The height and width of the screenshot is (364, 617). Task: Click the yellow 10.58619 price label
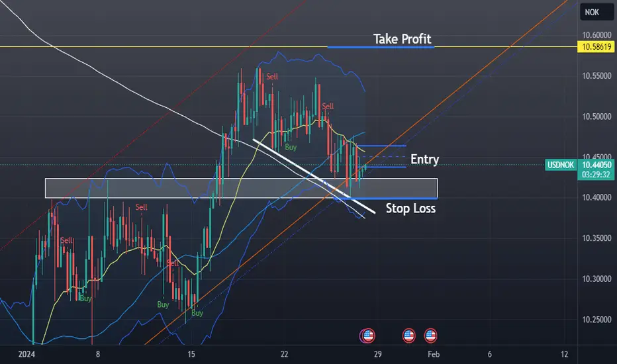596,47
